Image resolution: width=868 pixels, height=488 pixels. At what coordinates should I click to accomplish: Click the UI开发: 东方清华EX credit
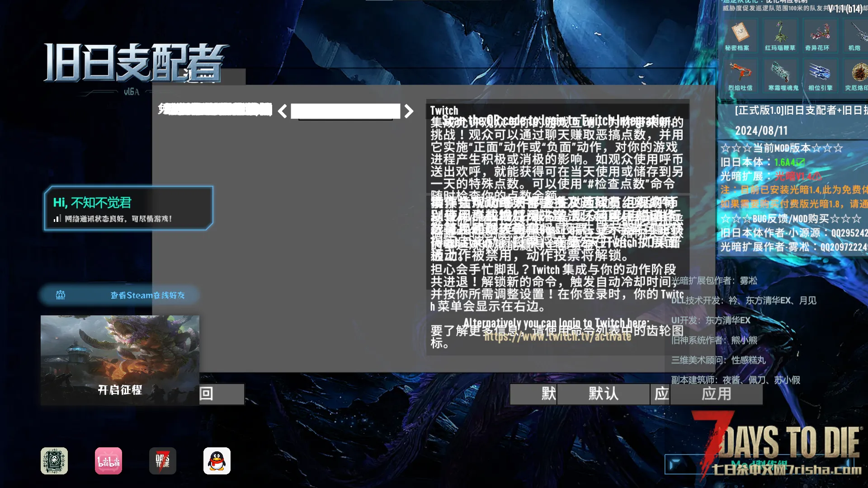tap(711, 320)
